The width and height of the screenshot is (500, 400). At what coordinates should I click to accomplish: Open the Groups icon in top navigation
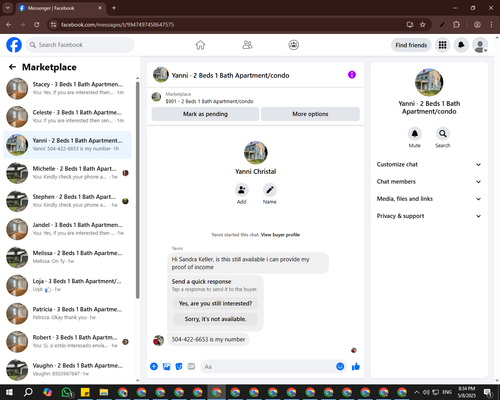(294, 45)
